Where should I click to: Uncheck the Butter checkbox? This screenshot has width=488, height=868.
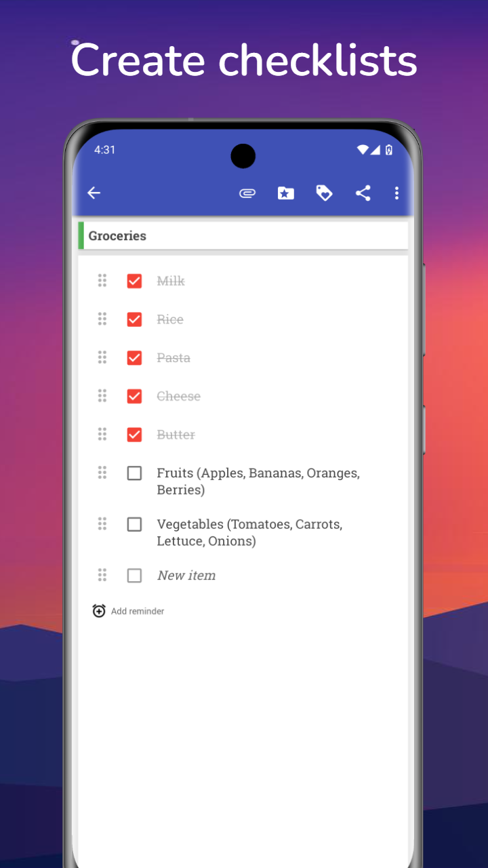[x=134, y=435]
